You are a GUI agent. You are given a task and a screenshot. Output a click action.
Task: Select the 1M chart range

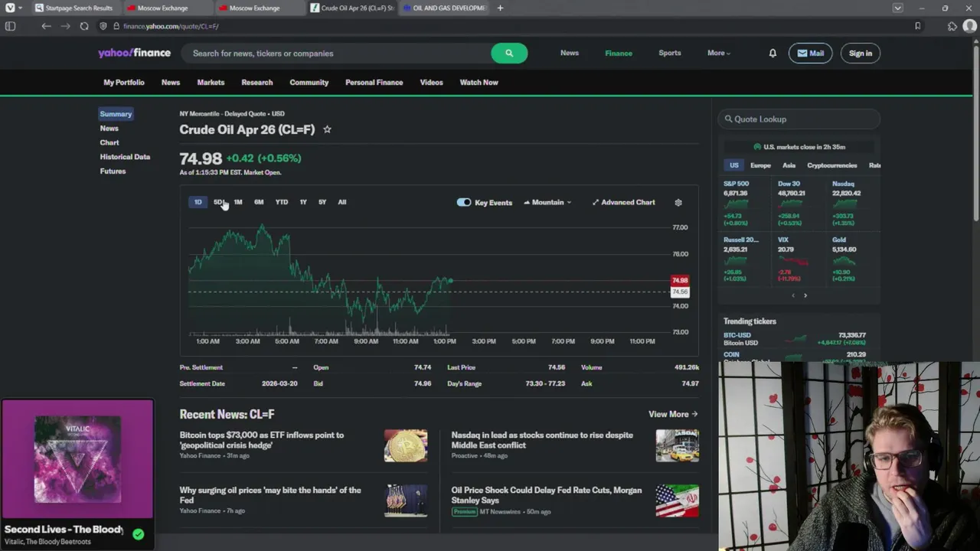(x=238, y=202)
